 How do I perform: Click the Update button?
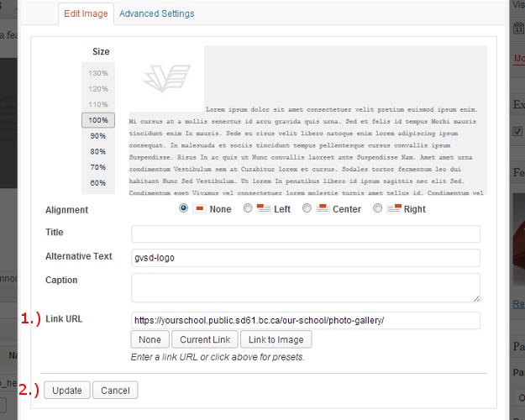67,391
